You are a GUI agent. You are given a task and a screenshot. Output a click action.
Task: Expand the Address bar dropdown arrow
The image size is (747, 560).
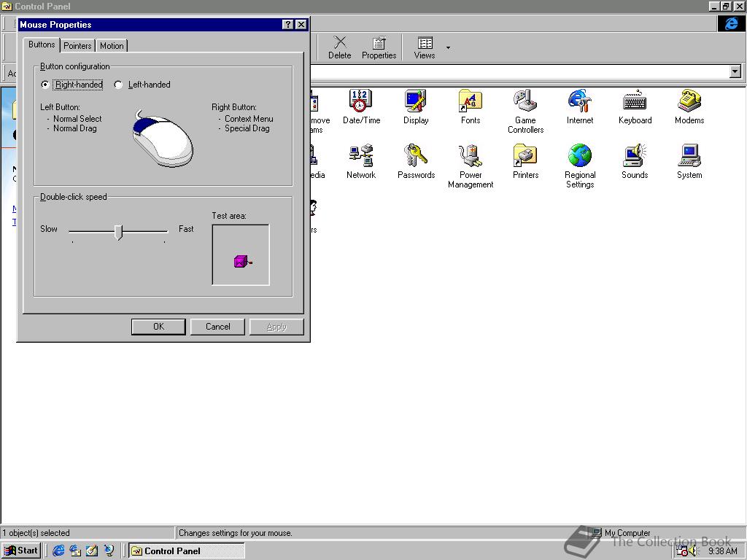(735, 71)
